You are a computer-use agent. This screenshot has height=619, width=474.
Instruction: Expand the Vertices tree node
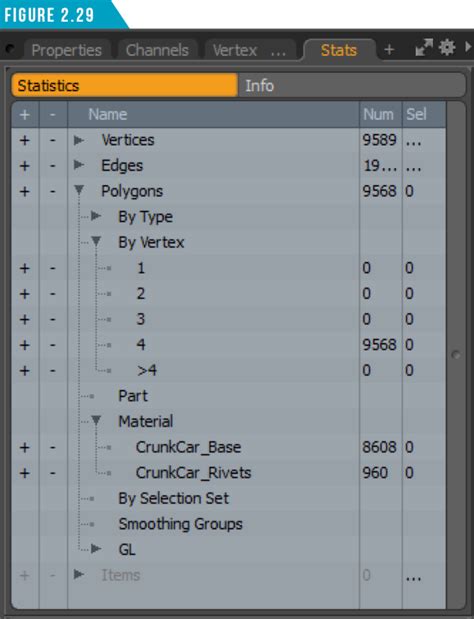tap(79, 140)
